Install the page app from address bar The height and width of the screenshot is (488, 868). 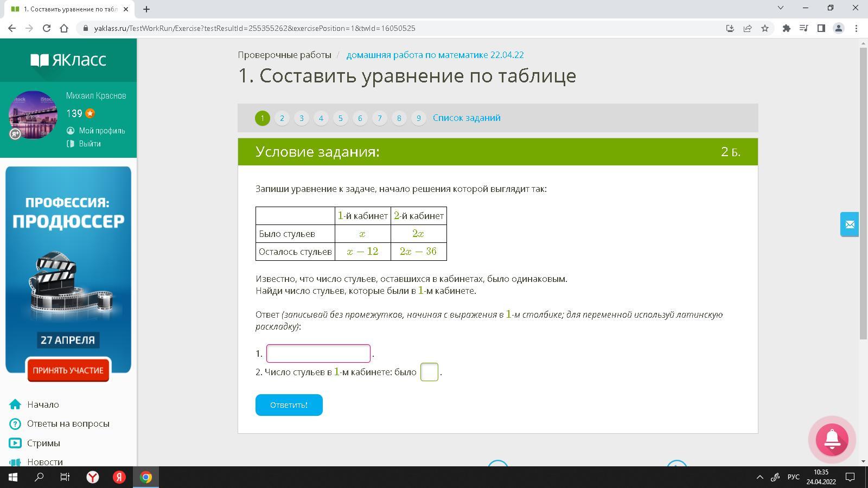tap(730, 28)
